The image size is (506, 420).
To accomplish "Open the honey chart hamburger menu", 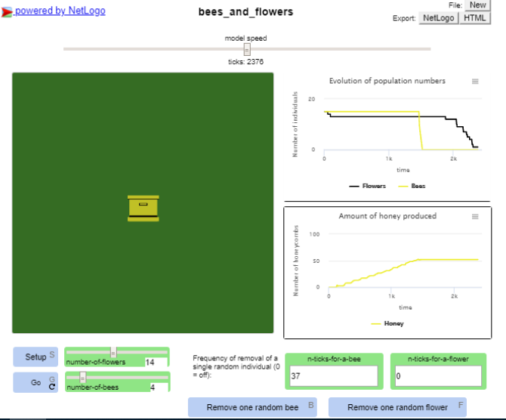I will (x=475, y=217).
